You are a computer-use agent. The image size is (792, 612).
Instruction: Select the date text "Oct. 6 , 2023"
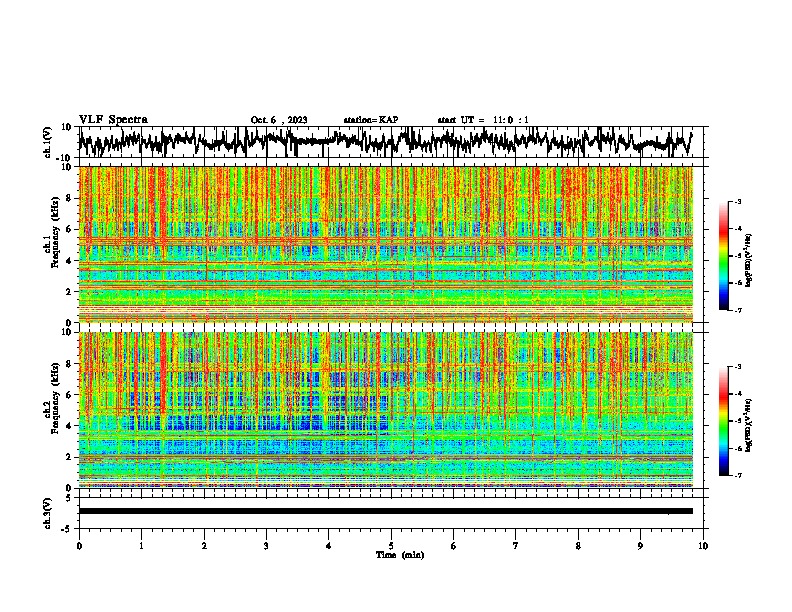tap(279, 120)
